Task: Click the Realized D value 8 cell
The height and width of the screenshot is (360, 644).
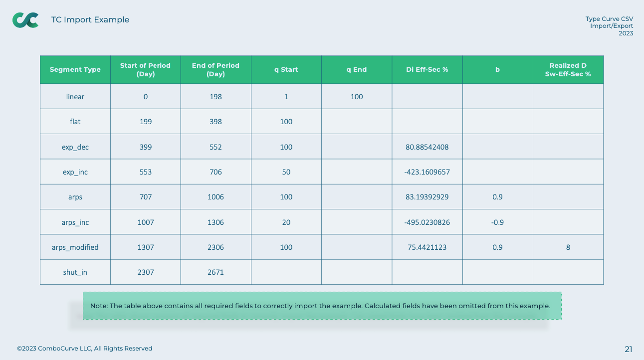Action: pos(568,247)
